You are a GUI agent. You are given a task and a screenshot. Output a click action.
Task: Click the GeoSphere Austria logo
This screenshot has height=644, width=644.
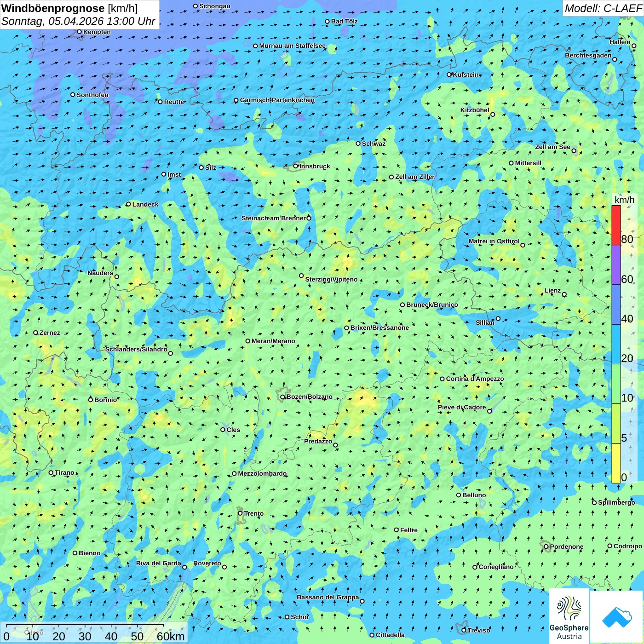click(569, 616)
